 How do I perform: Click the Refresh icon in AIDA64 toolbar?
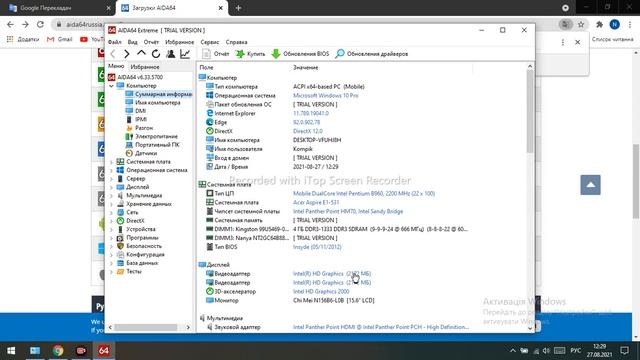pyautogui.click(x=156, y=54)
